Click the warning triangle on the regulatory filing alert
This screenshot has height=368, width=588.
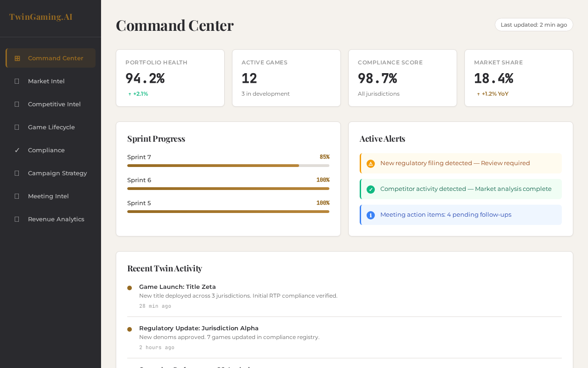coord(370,163)
